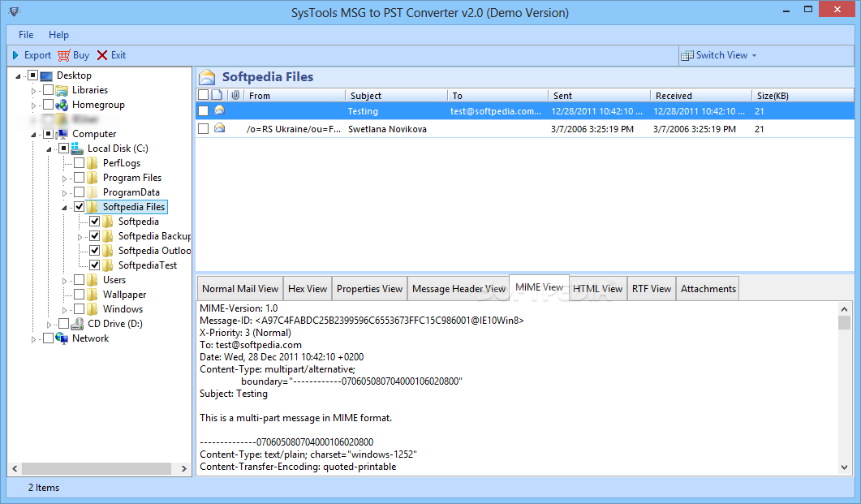Click the Users folder icon

tap(93, 280)
